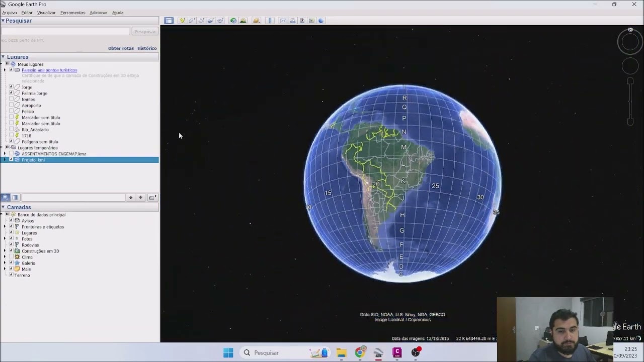Screen dimensions: 644x362
Task: Click the Look joystick ring
Action: click(x=630, y=42)
